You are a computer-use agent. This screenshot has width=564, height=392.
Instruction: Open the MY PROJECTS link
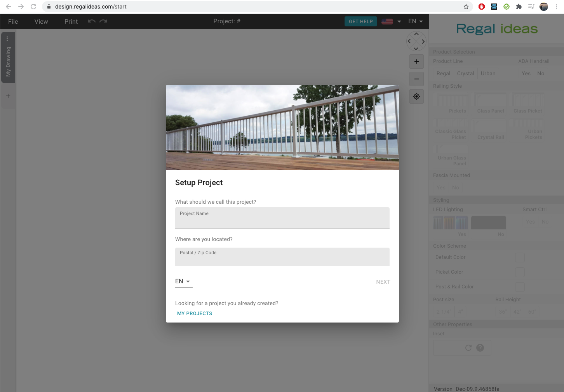195,313
